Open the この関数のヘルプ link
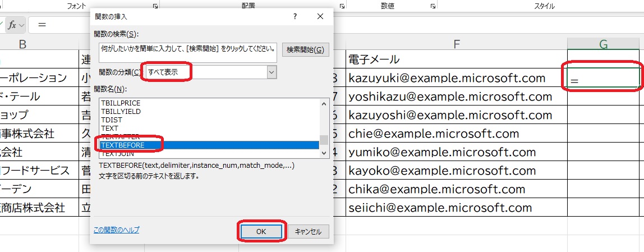 coord(116,230)
